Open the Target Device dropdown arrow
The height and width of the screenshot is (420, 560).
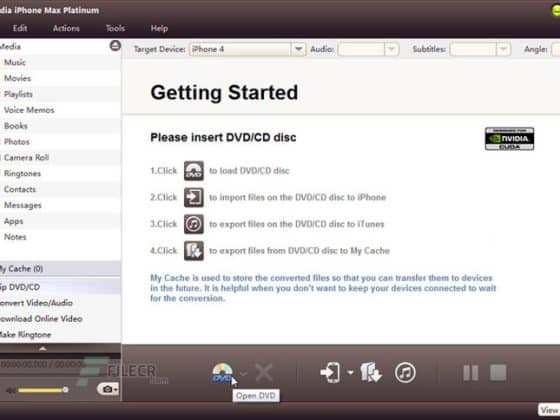[x=298, y=49]
